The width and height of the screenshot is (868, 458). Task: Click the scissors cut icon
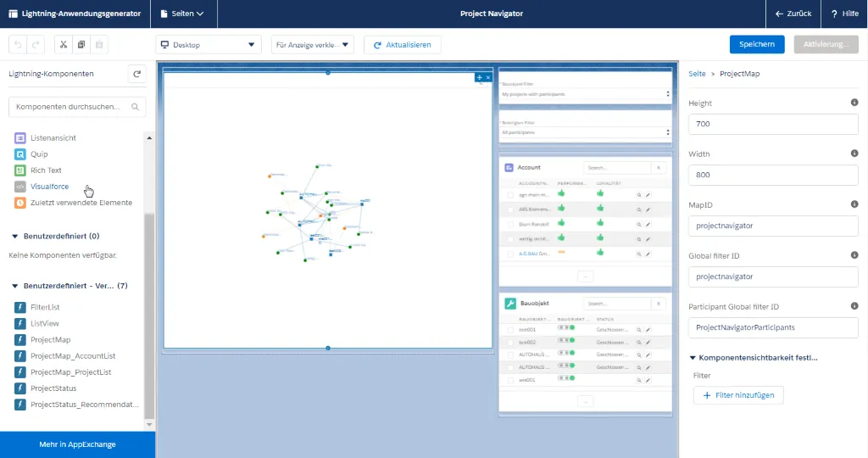pyautogui.click(x=63, y=45)
